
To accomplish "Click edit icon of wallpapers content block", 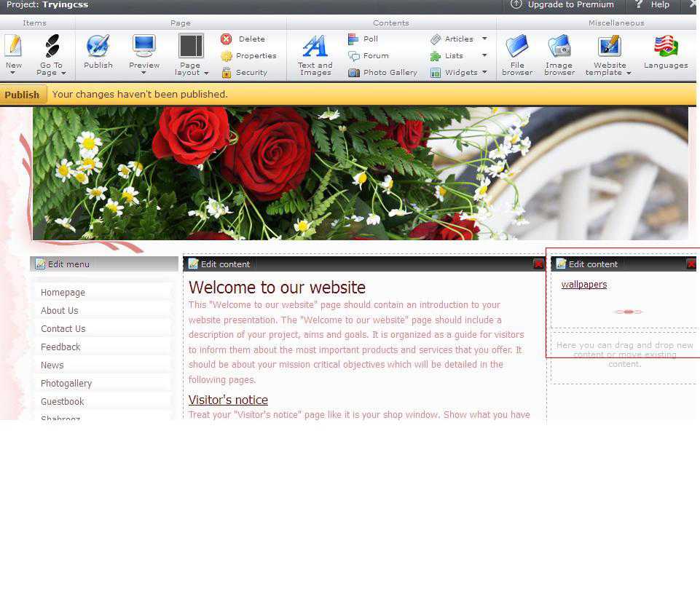I will [x=561, y=264].
